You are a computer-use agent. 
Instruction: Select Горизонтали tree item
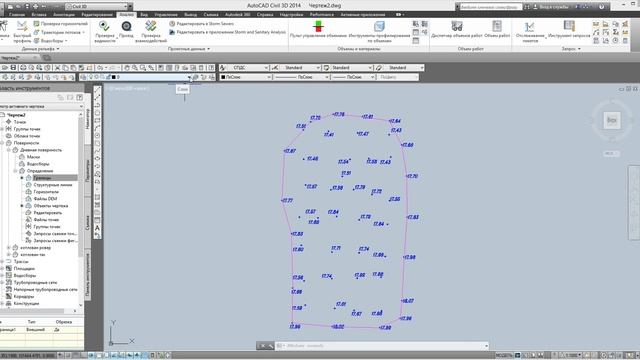pos(46,192)
